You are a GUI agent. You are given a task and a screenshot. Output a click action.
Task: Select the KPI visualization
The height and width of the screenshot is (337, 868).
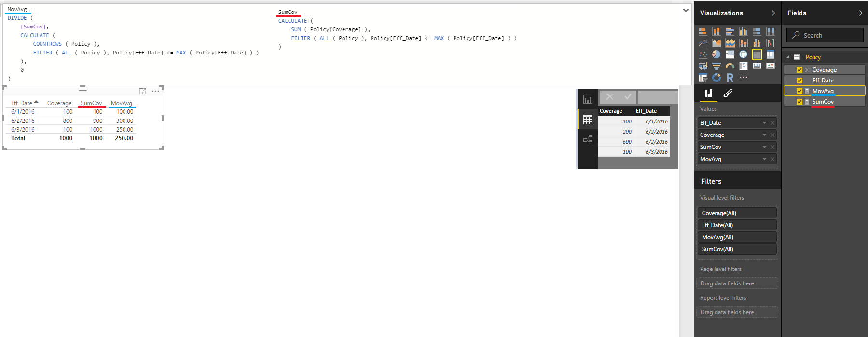[770, 66]
